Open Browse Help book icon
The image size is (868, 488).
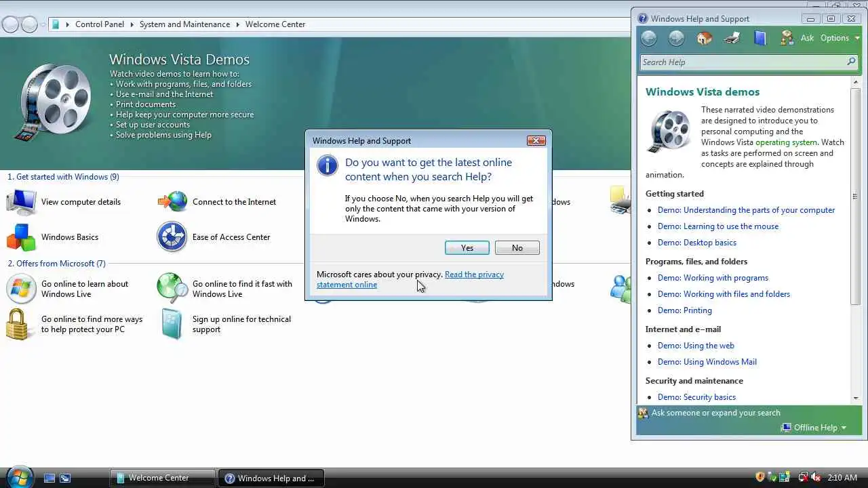(x=759, y=38)
